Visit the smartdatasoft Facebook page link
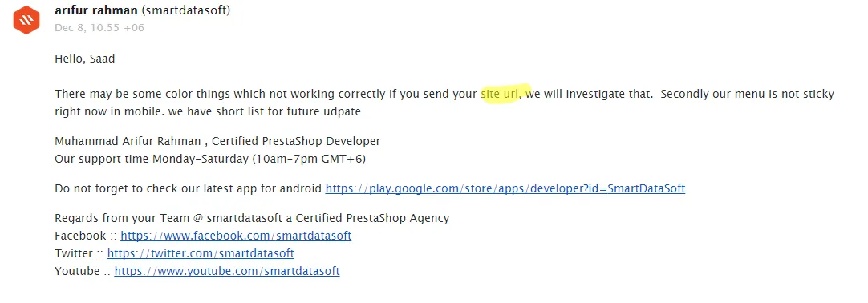This screenshot has height=303, width=868. [x=236, y=236]
